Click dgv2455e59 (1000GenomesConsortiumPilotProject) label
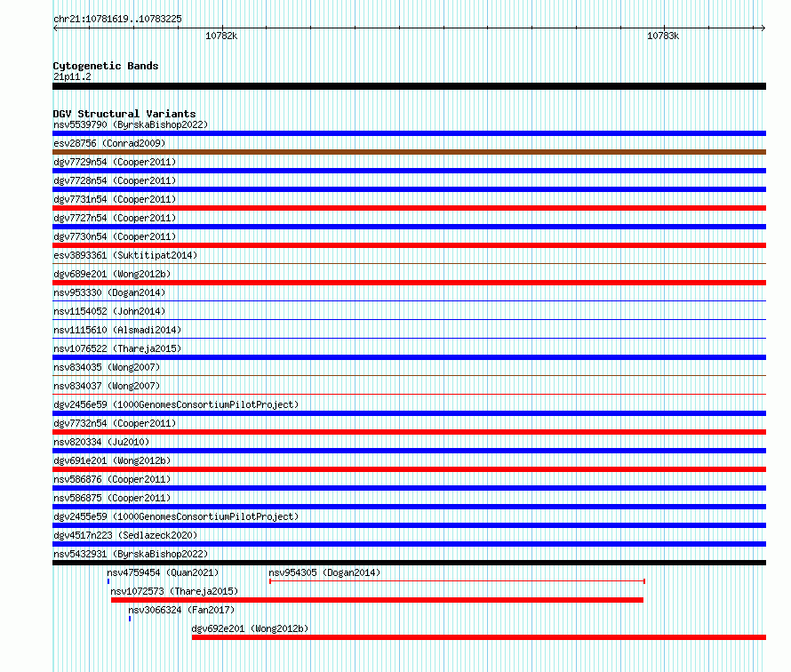Screen dimensions: 791x672 pos(176,516)
